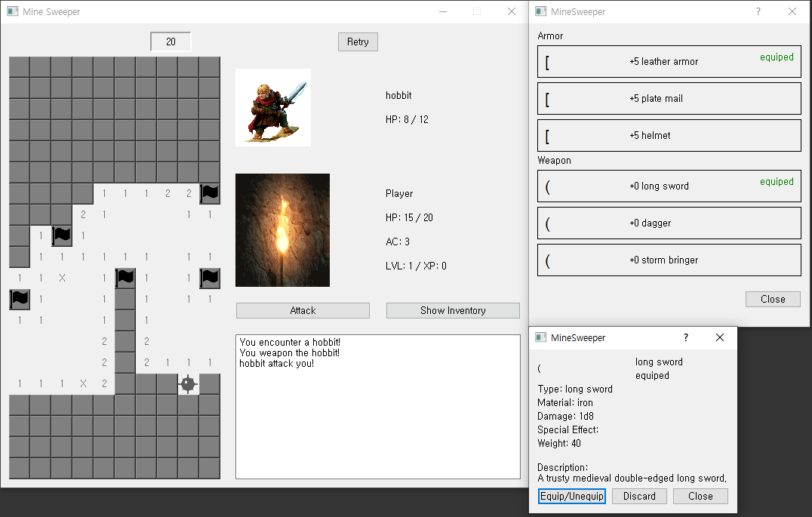
Task: Select the +5 plate mail item
Action: coord(669,98)
